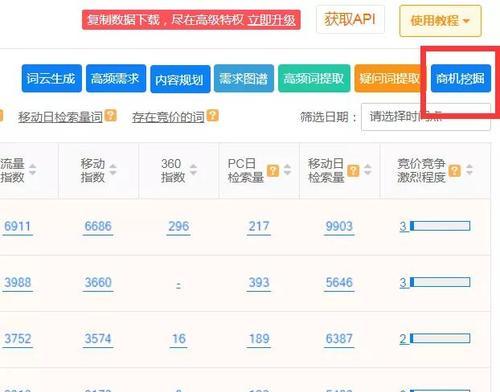The image size is (500, 392).
Task: Click the 6387 mobile search value
Action: coord(339,339)
